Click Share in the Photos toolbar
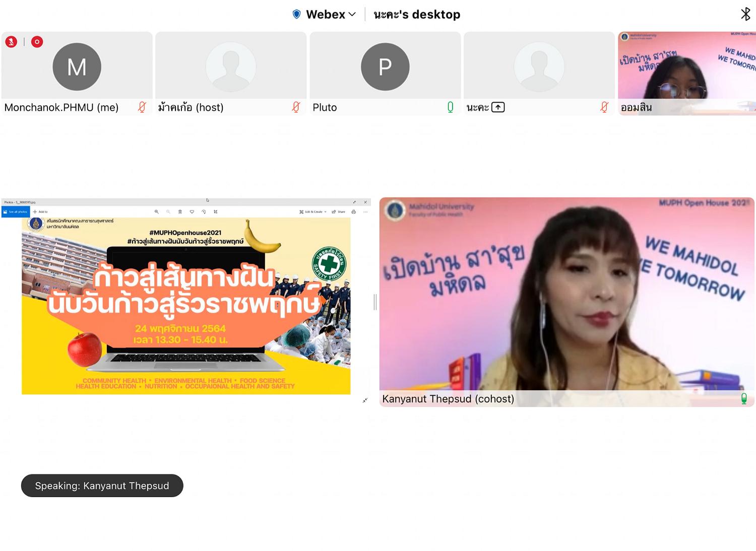The height and width of the screenshot is (551, 756). click(x=339, y=212)
